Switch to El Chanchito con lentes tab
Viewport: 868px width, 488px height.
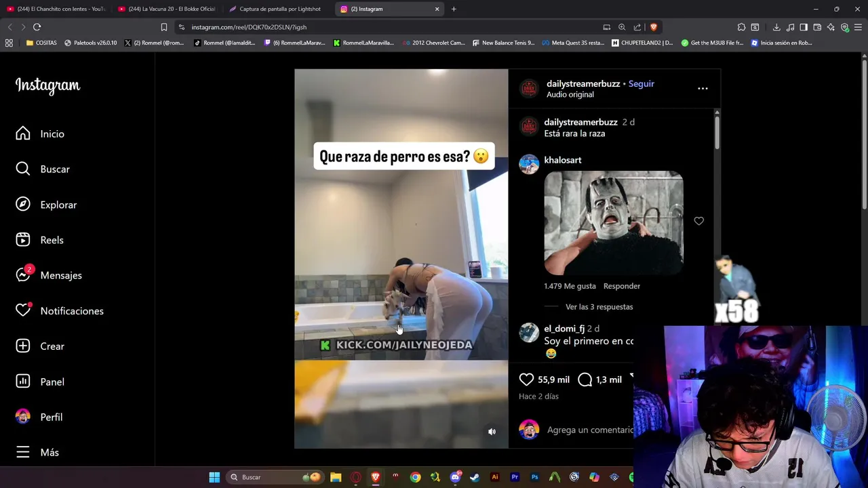pos(56,9)
